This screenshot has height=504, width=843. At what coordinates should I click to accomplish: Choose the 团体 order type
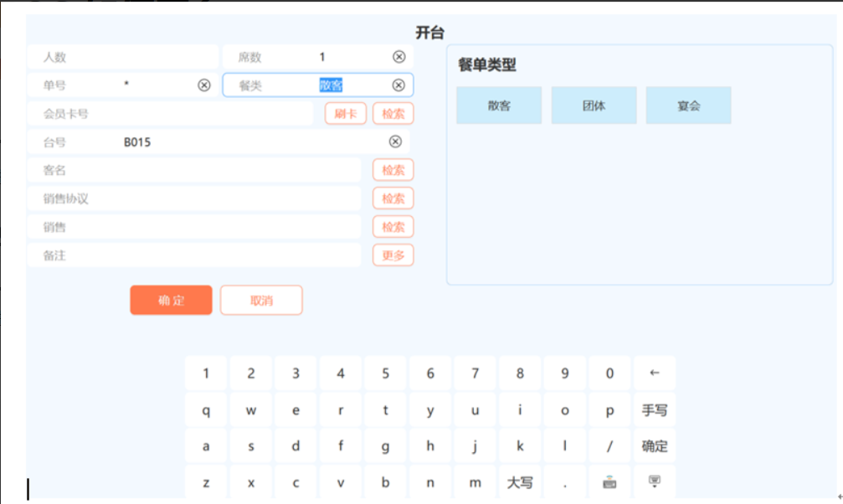594,105
